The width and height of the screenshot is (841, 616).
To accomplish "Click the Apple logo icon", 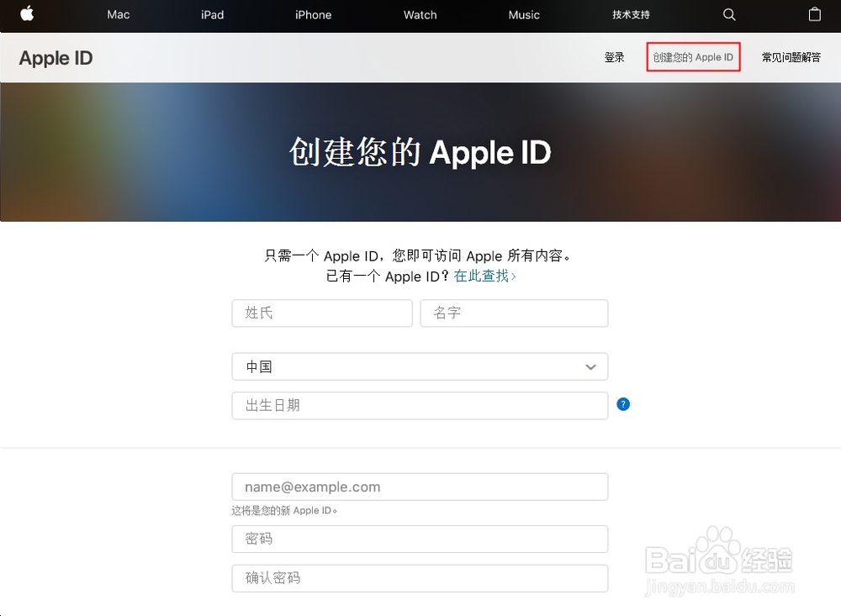I will tap(27, 13).
